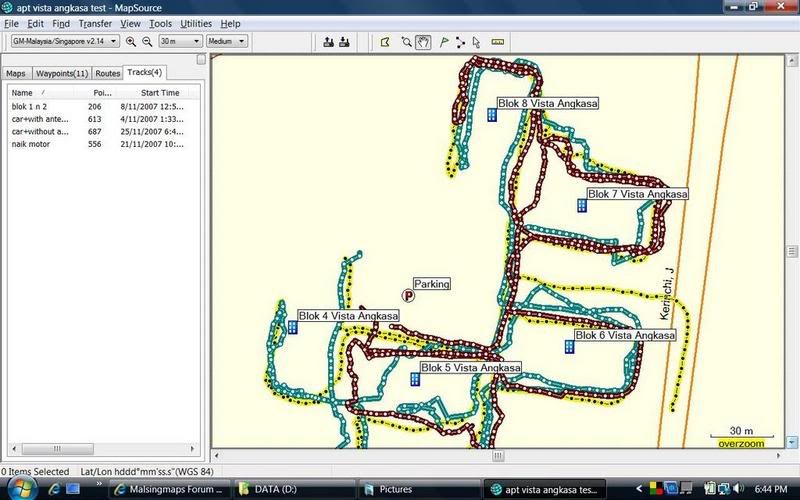Open Pictures taskbar button
This screenshot has height=500, width=800.
pyautogui.click(x=419, y=489)
